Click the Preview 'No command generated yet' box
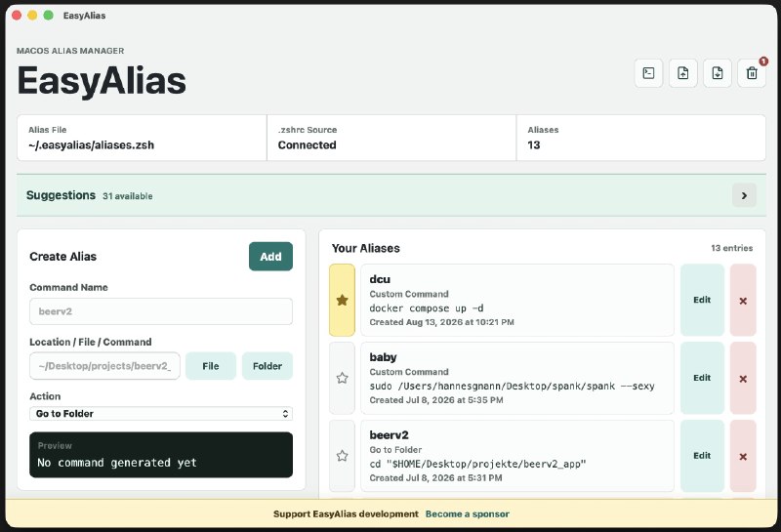 coord(161,455)
